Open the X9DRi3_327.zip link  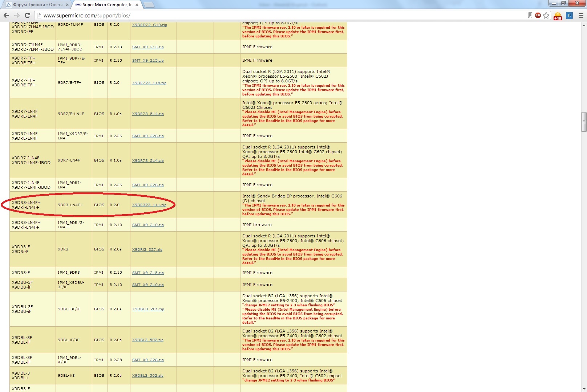pos(147,250)
